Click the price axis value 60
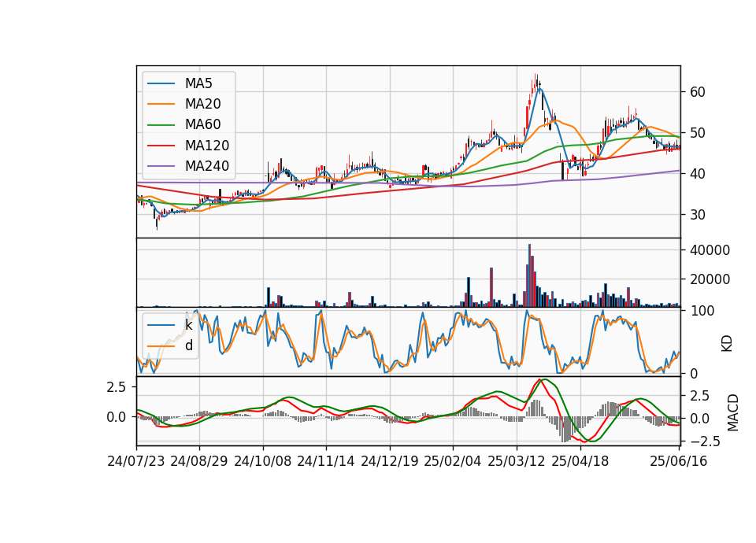 click(x=698, y=92)
